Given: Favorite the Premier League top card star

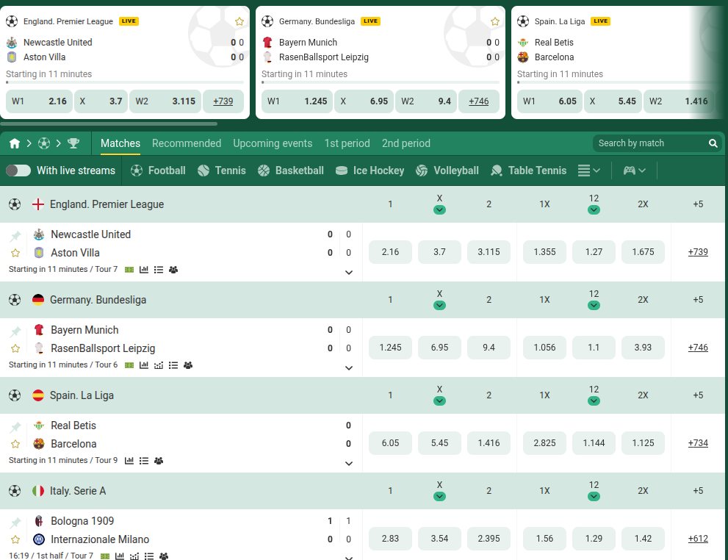Looking at the screenshot, I should click(x=239, y=21).
